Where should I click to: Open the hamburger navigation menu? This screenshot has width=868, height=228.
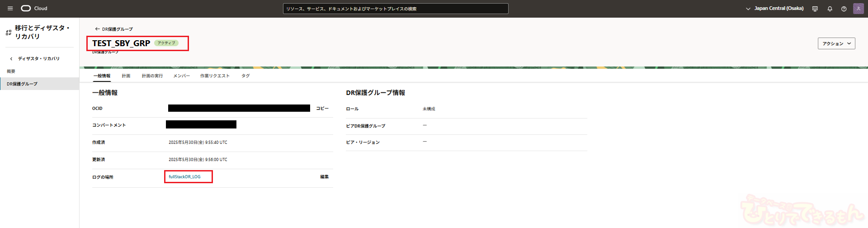[10, 9]
